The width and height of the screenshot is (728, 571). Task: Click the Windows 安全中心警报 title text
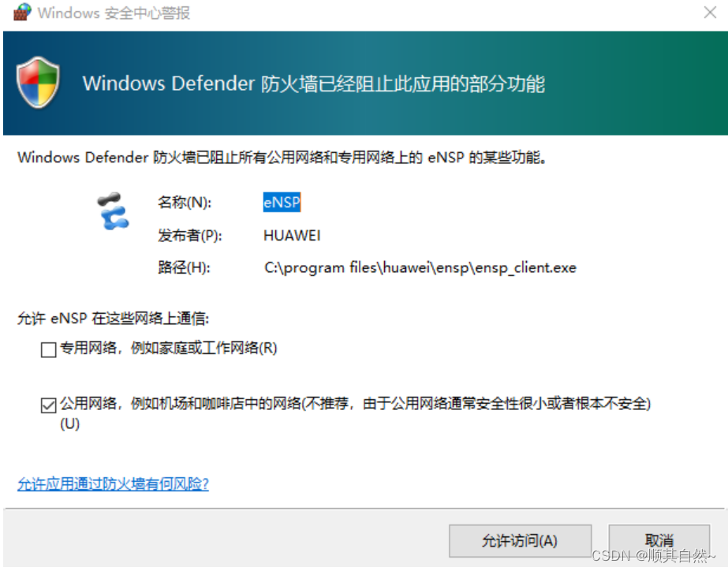point(114,13)
